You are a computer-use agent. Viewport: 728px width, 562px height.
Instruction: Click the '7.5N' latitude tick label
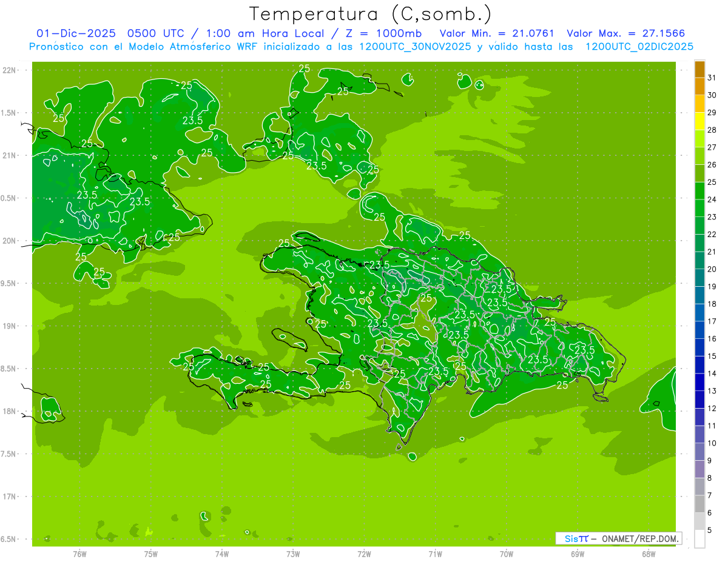tap(9, 453)
